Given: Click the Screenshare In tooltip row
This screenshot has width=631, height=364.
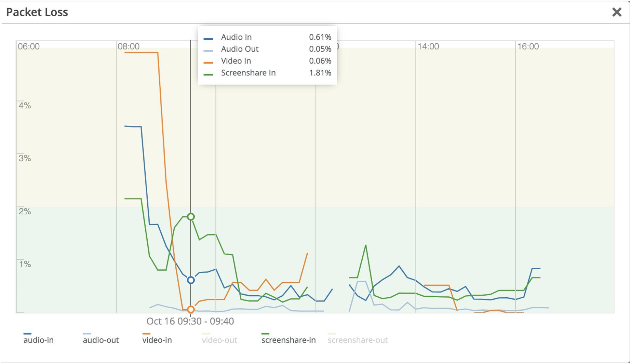Looking at the screenshot, I should click(x=267, y=73).
